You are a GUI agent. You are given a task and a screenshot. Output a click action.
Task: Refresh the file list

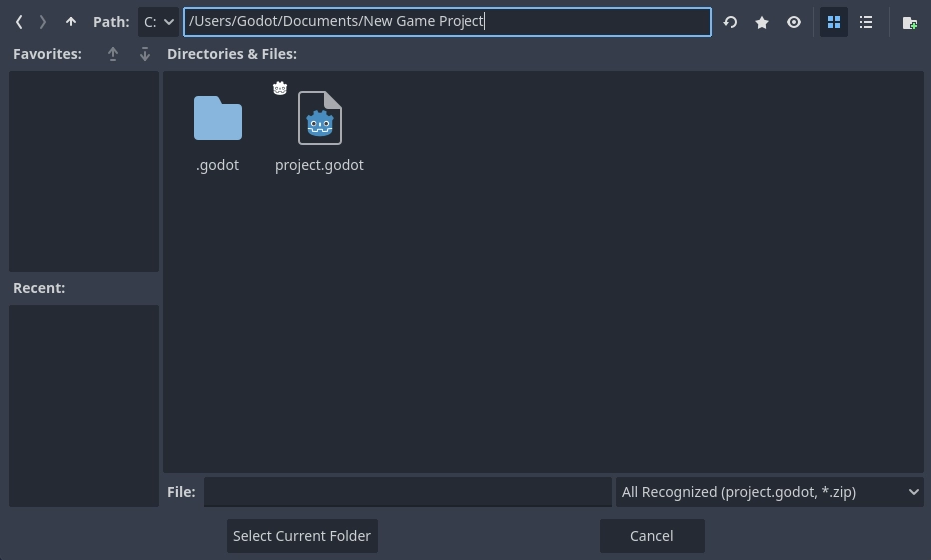tap(730, 22)
